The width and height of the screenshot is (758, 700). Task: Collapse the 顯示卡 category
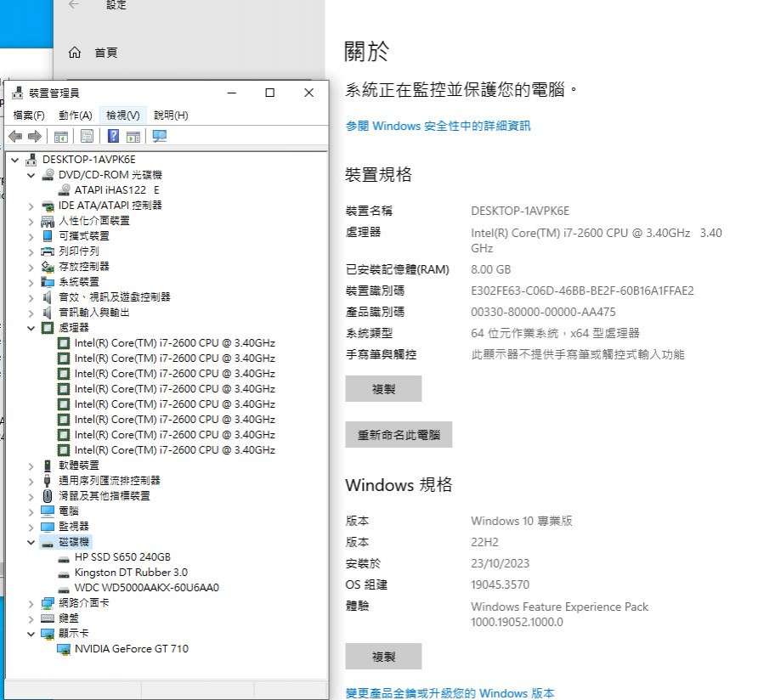click(31, 634)
